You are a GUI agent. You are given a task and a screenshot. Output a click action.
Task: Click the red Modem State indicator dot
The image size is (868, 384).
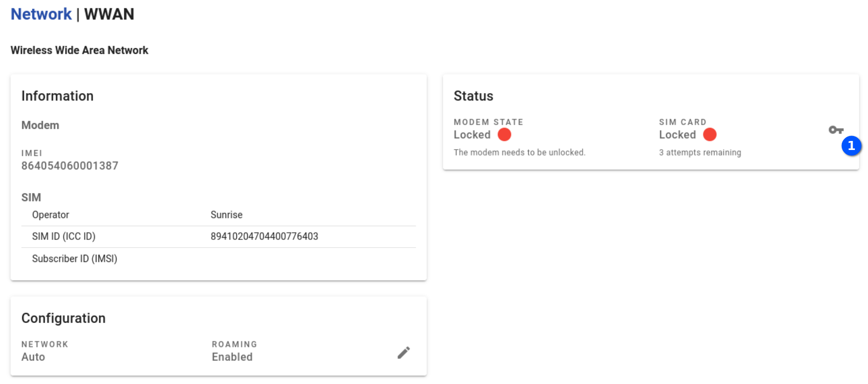click(504, 135)
